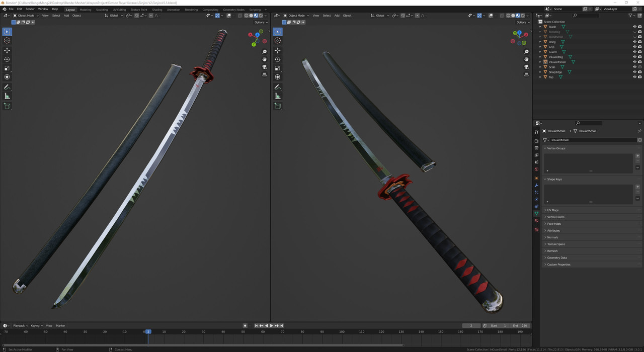Play the animation in timeline
644x352 pixels.
(271, 326)
